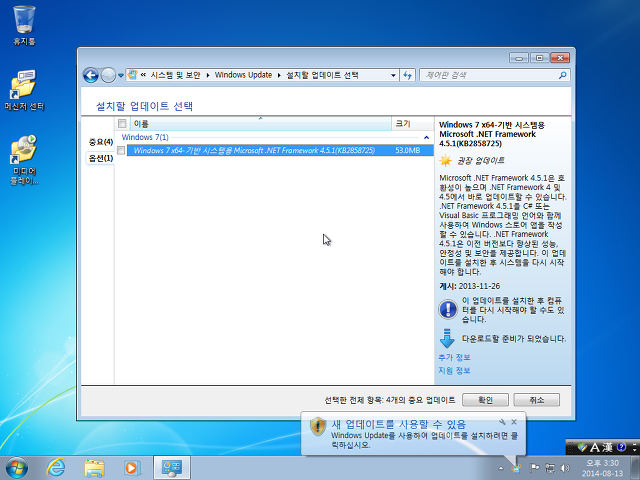640x480 pixels.
Task: Open the language bar help icon
Action: 622,447
